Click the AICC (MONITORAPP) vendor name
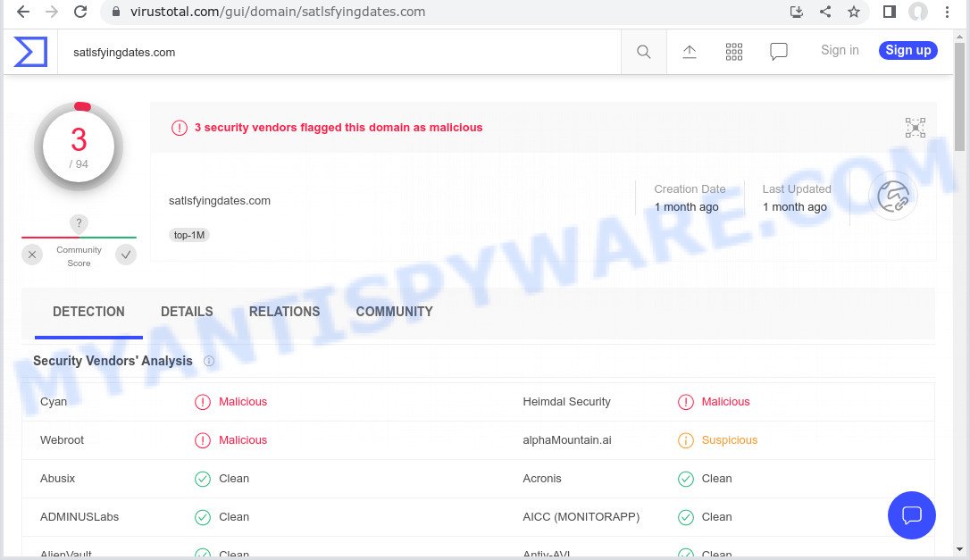The width and height of the screenshot is (970, 560). [x=581, y=517]
